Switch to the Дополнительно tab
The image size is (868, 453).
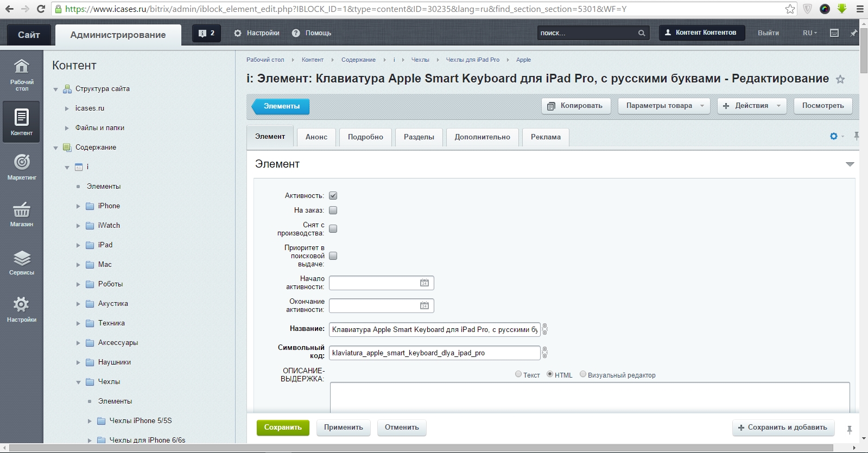[483, 137]
